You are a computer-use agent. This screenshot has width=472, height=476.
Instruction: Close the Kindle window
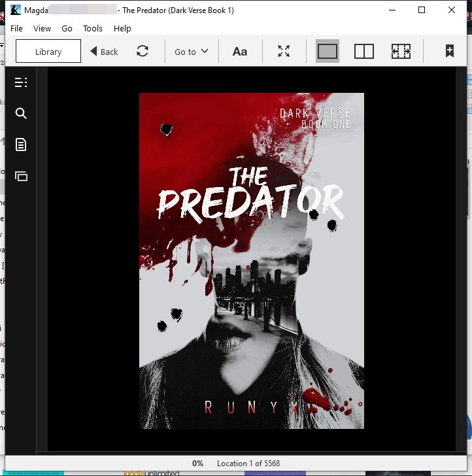tap(451, 10)
